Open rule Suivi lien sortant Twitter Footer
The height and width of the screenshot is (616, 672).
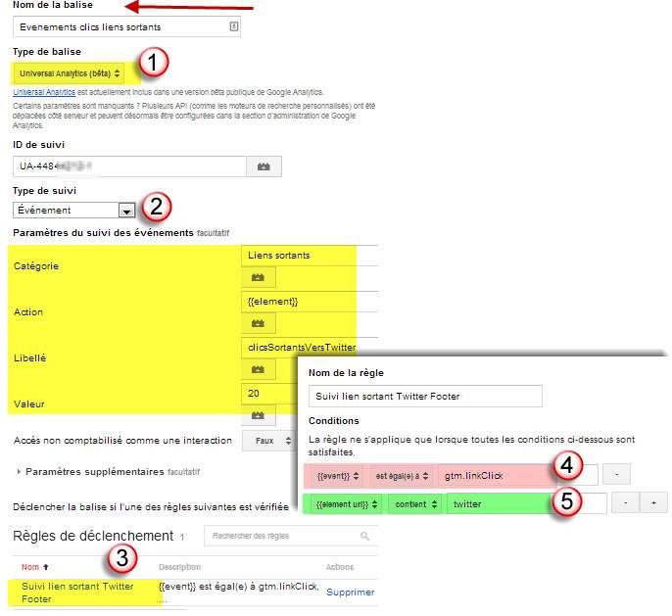pyautogui.click(x=77, y=592)
